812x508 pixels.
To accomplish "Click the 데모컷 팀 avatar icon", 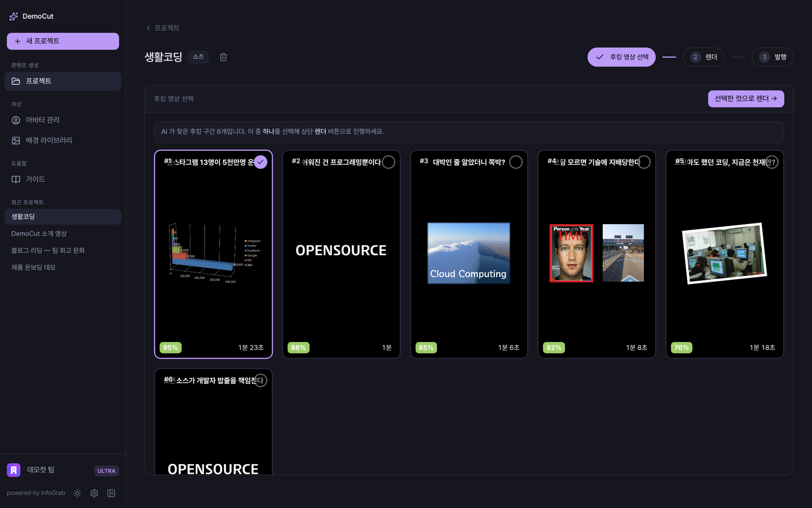I will (14, 470).
